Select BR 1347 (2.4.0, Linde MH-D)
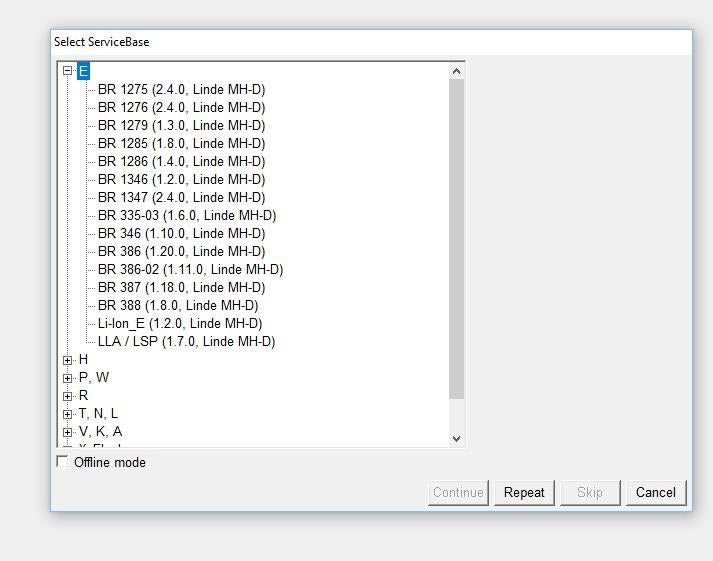Viewport: 713px width, 561px height. [x=181, y=197]
